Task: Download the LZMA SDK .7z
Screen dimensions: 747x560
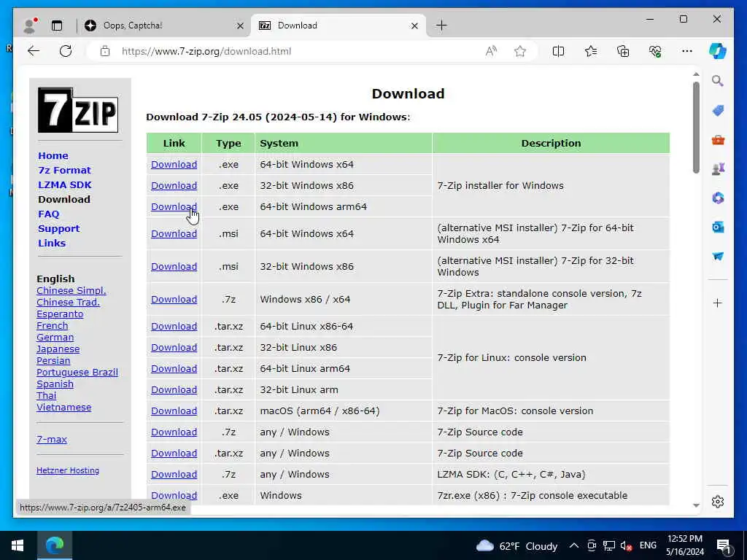Action: point(174,474)
